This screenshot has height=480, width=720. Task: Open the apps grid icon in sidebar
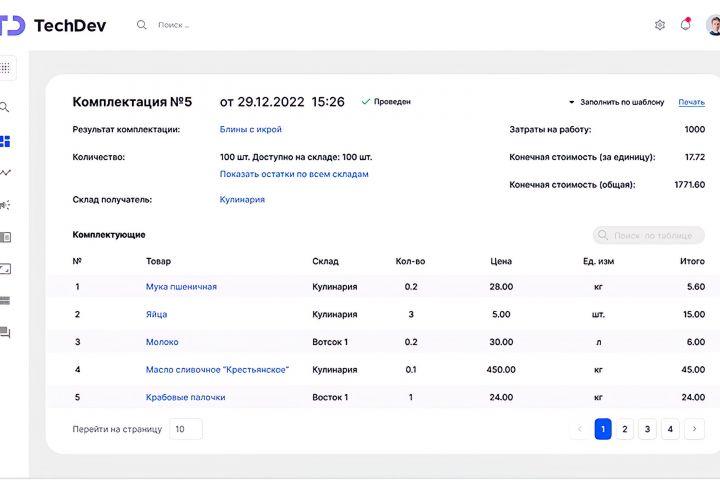[5, 68]
